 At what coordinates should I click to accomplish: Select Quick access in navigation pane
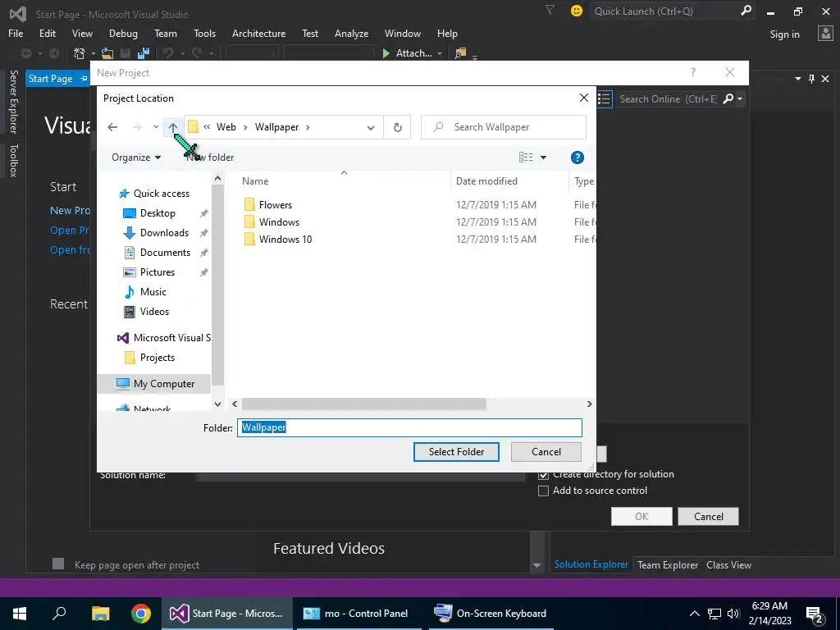click(161, 194)
